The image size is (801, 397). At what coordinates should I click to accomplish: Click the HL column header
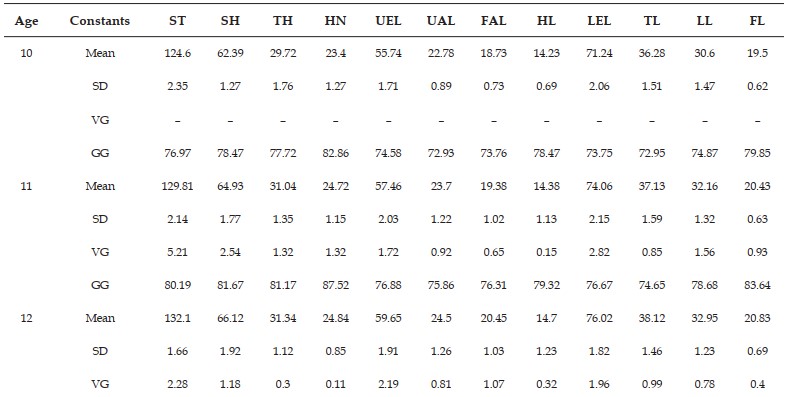tap(546, 21)
